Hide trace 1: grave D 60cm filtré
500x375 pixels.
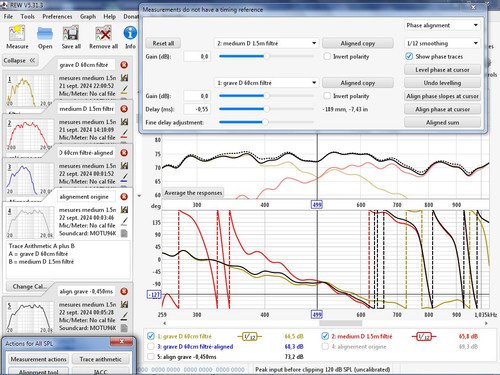pos(151,336)
